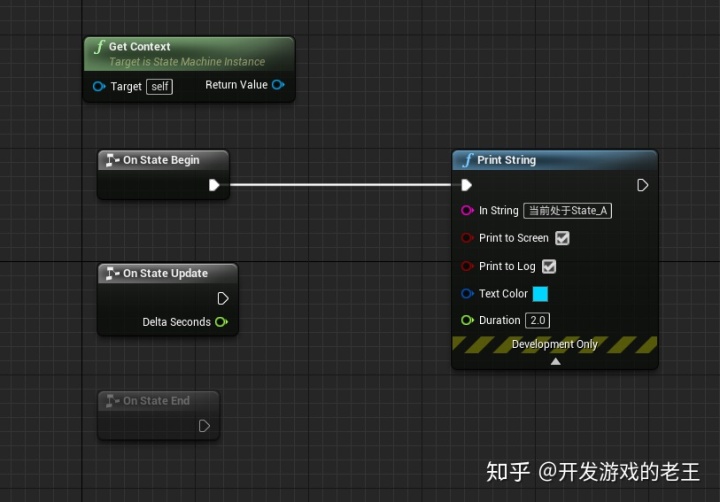Click the On State Begin execution output pin

pos(214,185)
